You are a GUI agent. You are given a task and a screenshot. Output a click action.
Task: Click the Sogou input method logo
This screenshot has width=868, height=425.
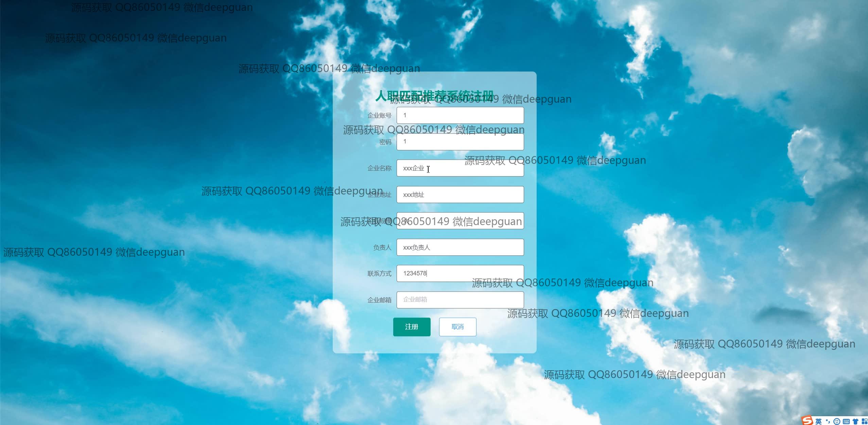(x=807, y=421)
